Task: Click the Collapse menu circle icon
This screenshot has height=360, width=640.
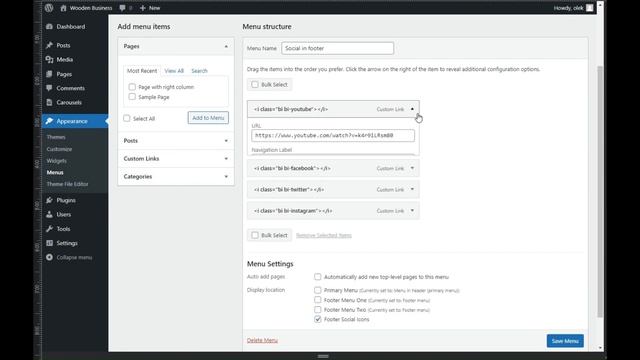Action: (x=49, y=257)
